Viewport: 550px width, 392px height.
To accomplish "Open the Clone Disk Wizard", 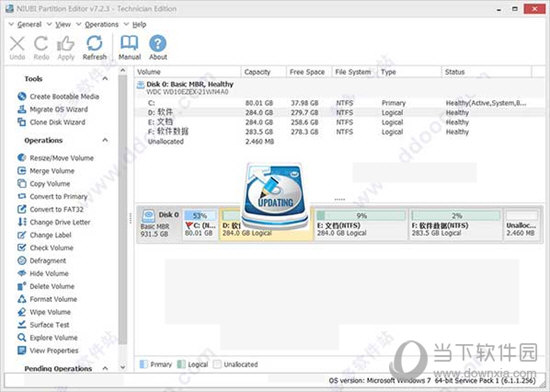I will tap(51, 122).
